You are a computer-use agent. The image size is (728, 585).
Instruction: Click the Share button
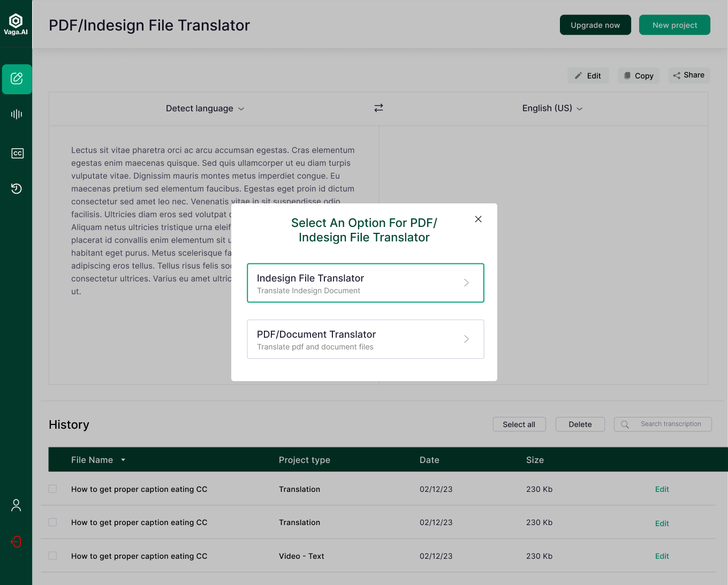[689, 75]
